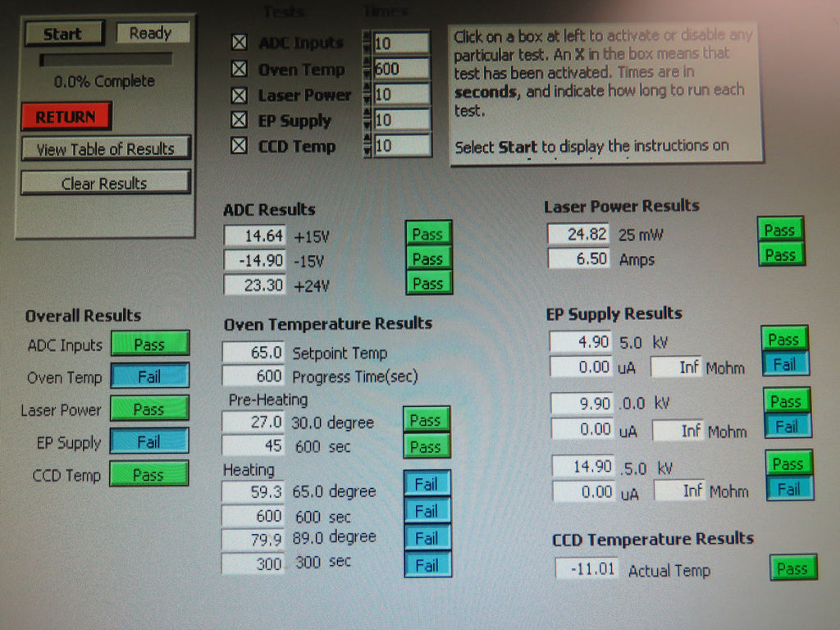Click the Pass indicator next to +15V
Screen dimensions: 840x630
(x=428, y=234)
